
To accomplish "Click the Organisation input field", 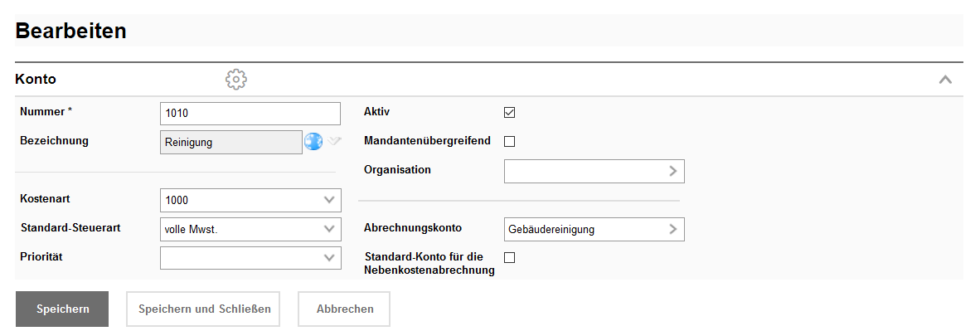I will [x=594, y=171].
